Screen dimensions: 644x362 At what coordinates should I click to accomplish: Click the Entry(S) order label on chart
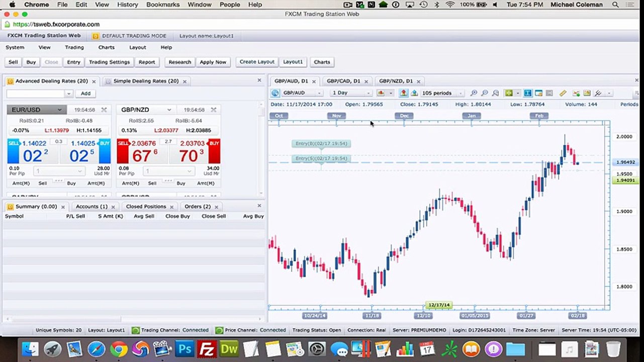[x=321, y=158]
